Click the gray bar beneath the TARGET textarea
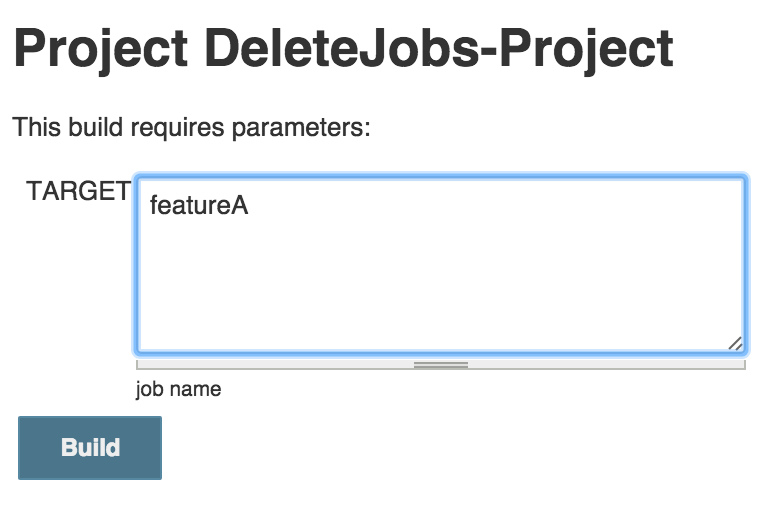This screenshot has width=766, height=506. coord(441,365)
